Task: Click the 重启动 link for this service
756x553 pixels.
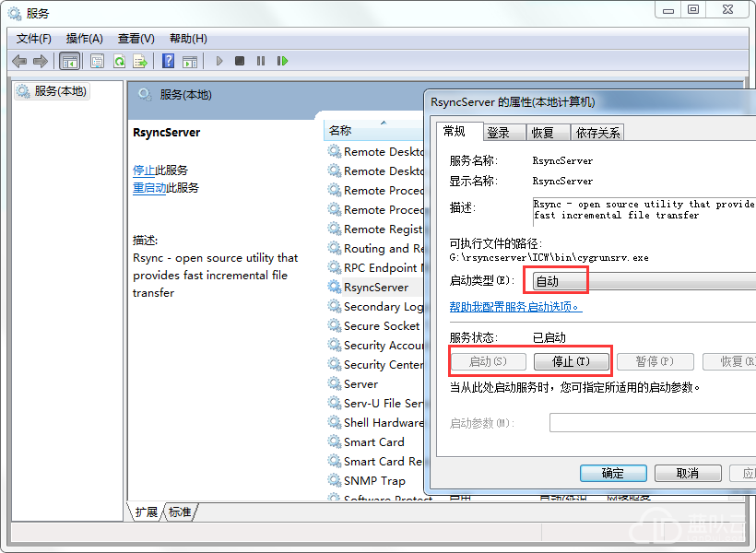Action: point(149,187)
